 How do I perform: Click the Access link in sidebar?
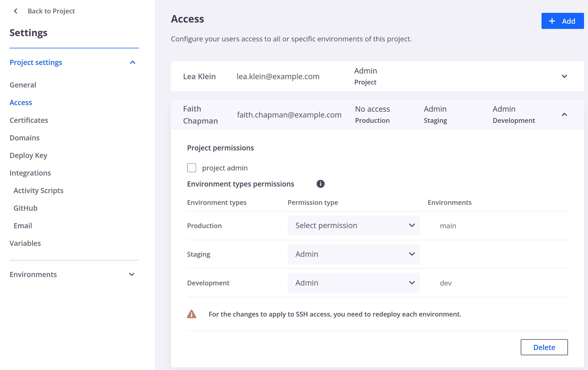click(x=21, y=102)
